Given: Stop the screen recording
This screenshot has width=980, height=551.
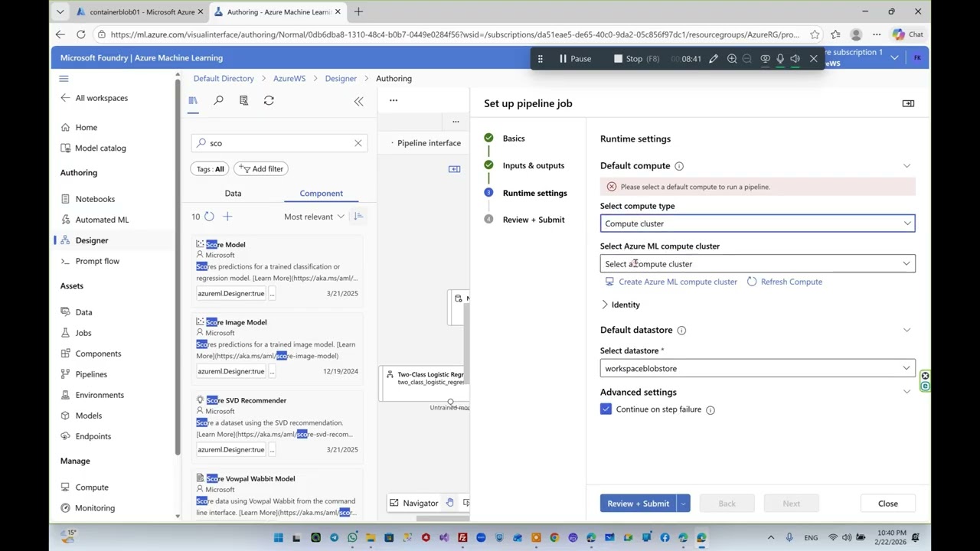Looking at the screenshot, I should (637, 59).
